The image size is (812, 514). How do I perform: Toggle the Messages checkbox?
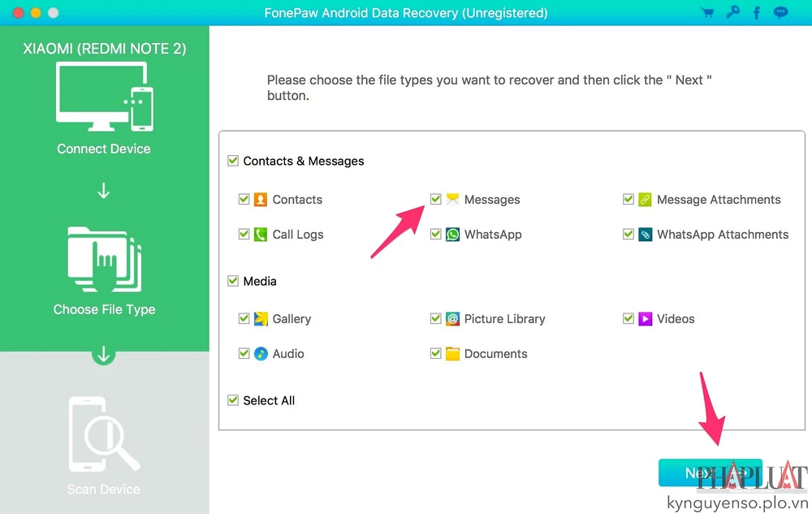(435, 199)
